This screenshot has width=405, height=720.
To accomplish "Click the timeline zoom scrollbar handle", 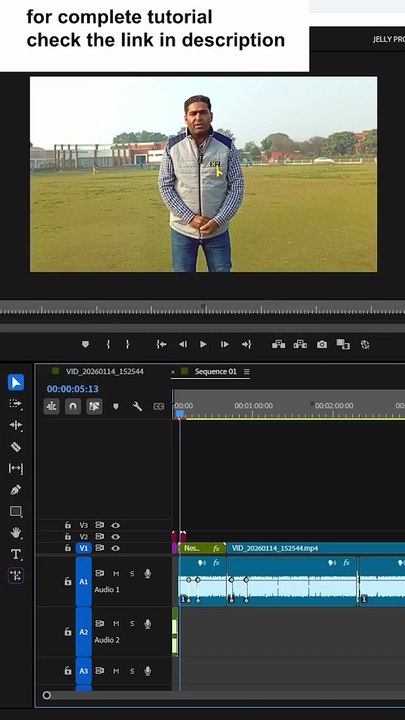I will [46, 695].
